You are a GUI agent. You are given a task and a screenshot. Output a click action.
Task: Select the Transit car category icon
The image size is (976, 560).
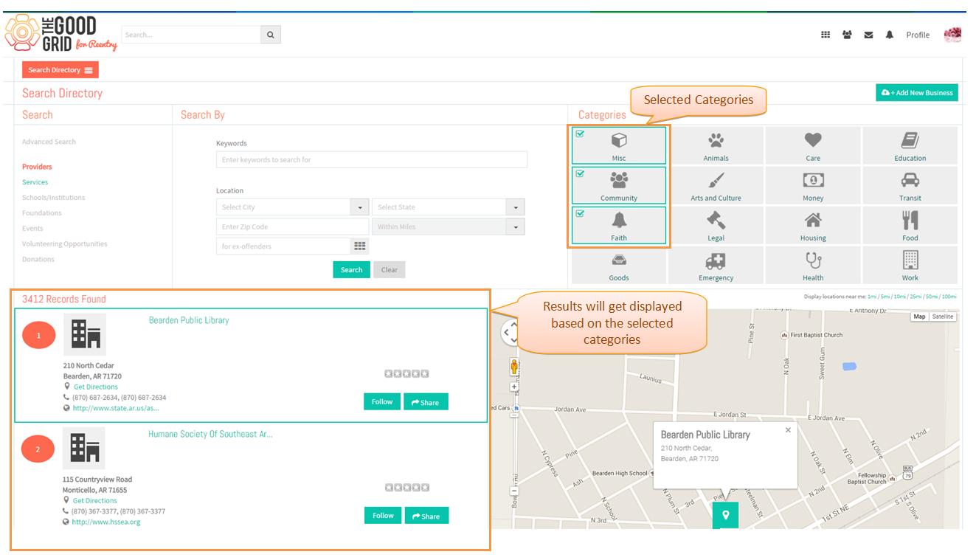coord(910,180)
